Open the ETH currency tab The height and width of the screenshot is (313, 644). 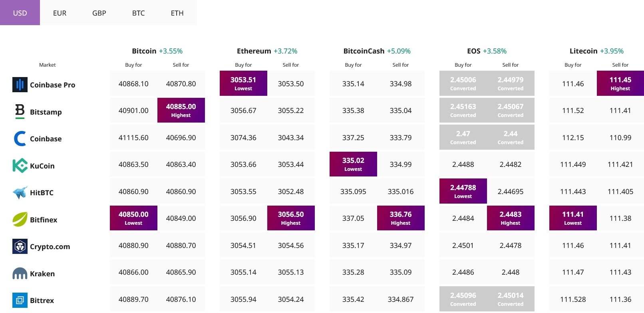[177, 13]
